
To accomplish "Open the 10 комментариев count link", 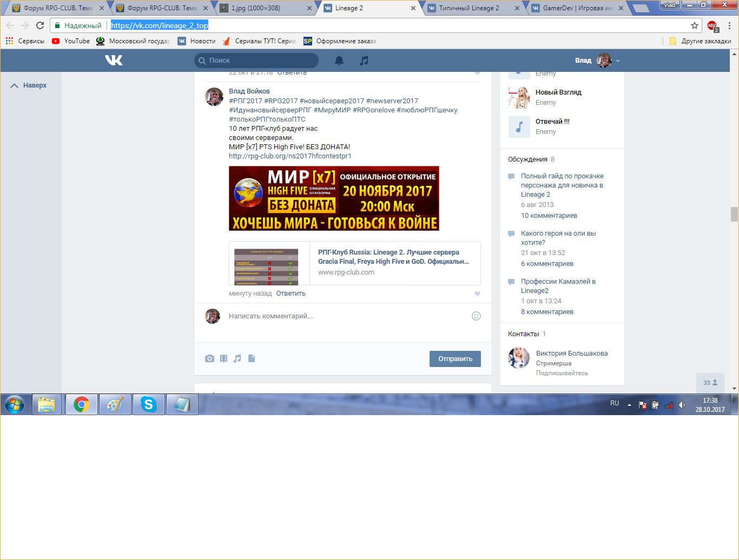I will [x=549, y=216].
